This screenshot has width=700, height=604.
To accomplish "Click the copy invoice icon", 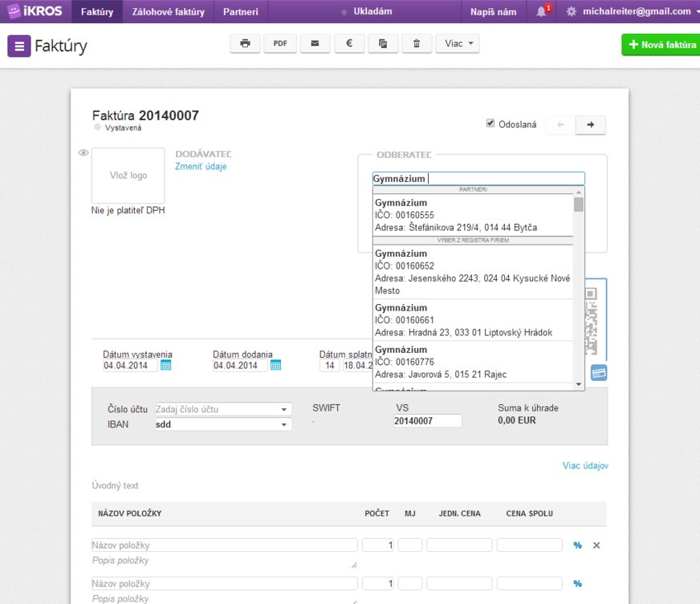I will tap(383, 44).
